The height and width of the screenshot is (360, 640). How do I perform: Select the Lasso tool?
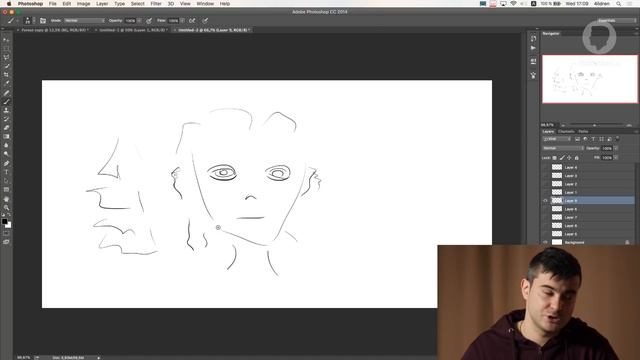[x=6, y=57]
